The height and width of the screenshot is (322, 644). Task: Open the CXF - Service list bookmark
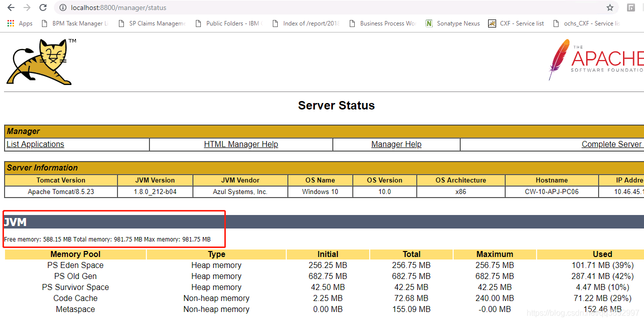point(516,23)
